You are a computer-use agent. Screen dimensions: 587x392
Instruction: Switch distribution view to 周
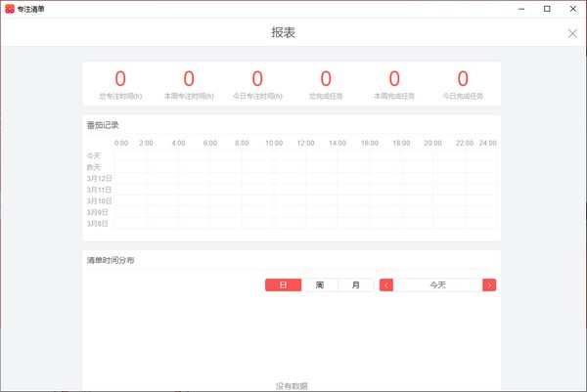[x=319, y=284]
